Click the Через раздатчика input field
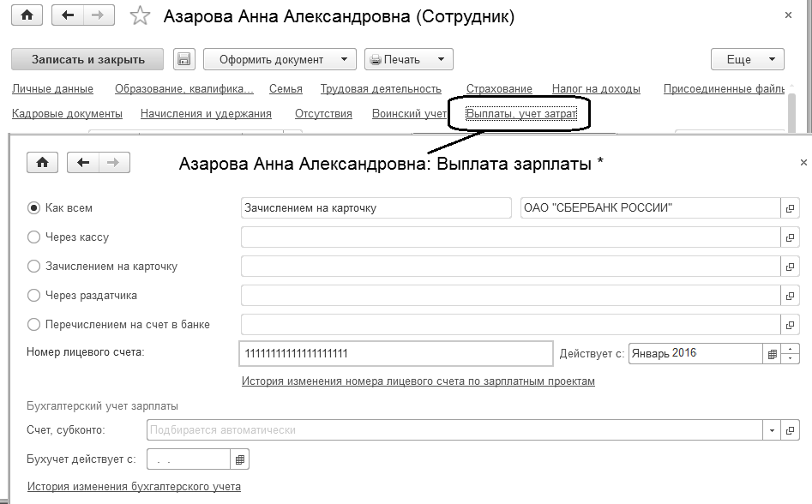The height and width of the screenshot is (504, 812). [x=510, y=296]
